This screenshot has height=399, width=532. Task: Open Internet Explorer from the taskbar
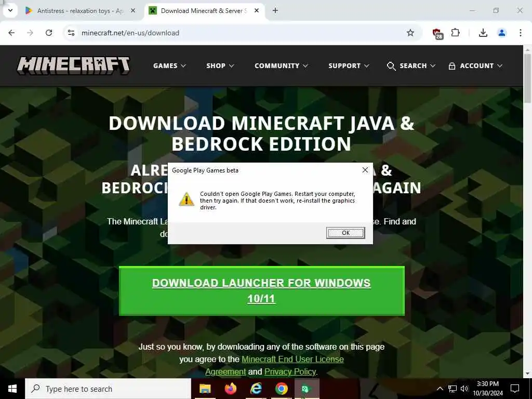(256, 389)
